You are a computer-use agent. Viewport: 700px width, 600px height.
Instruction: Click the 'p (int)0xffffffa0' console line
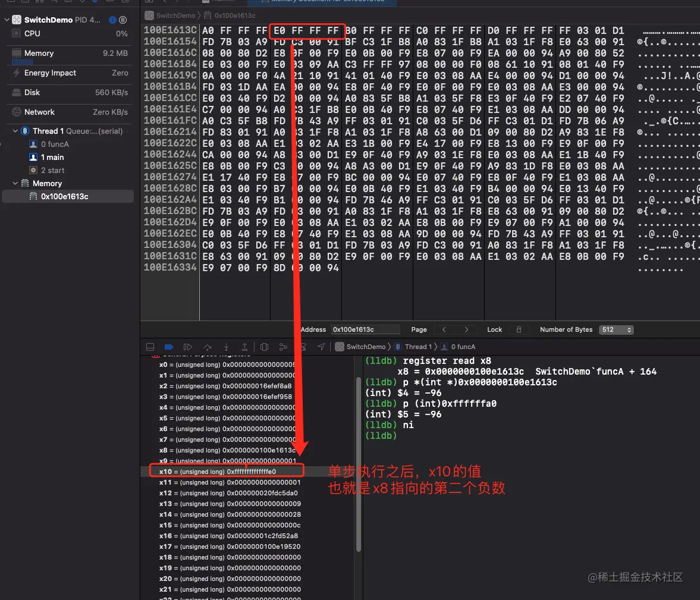431,404
